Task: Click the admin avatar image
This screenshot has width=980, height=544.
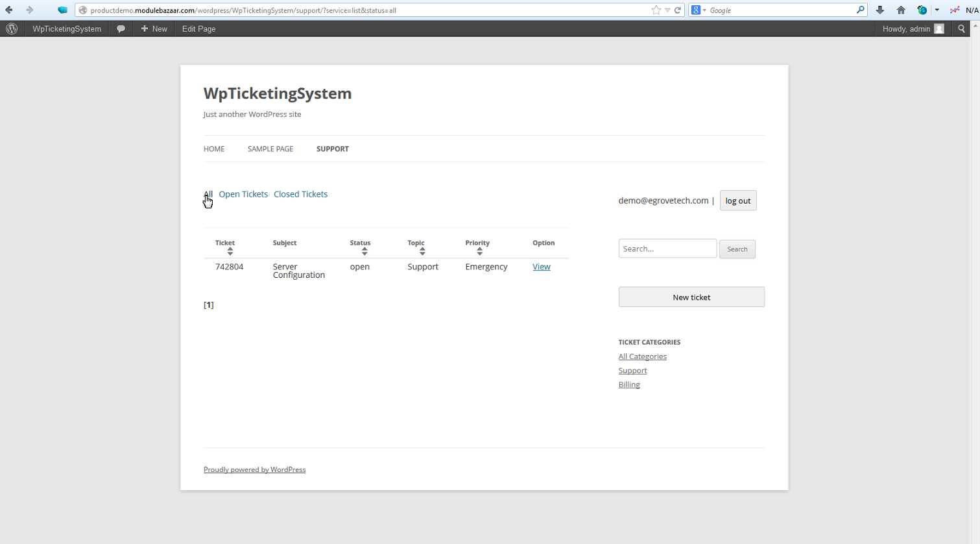Action: point(938,29)
